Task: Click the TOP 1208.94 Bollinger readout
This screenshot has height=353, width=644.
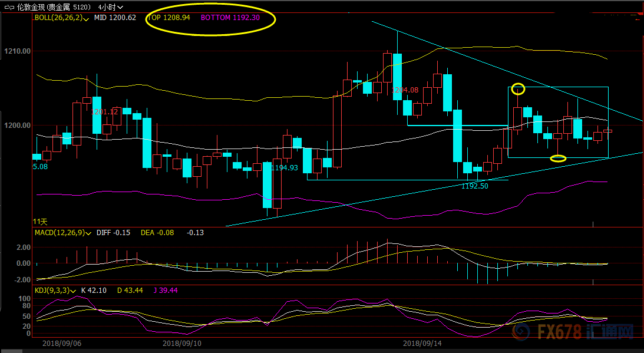Action: click(169, 18)
